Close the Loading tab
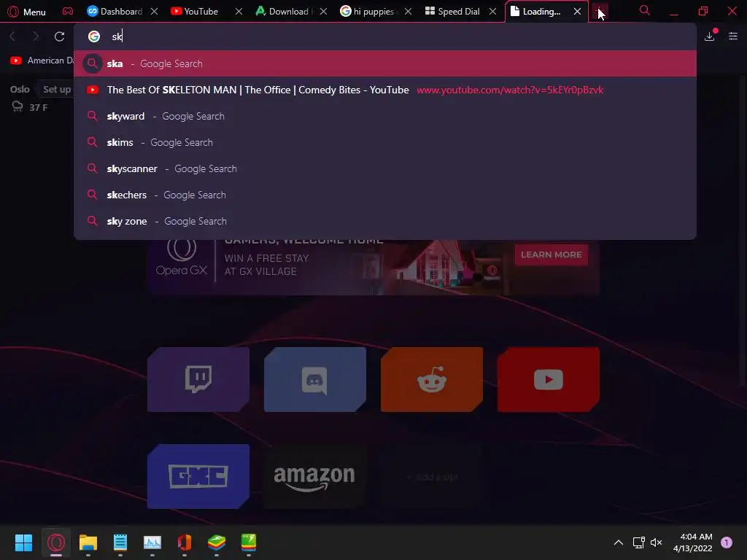 tap(578, 12)
